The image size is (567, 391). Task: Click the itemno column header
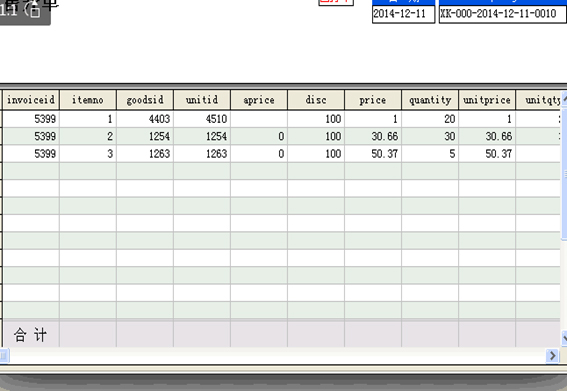click(x=88, y=100)
